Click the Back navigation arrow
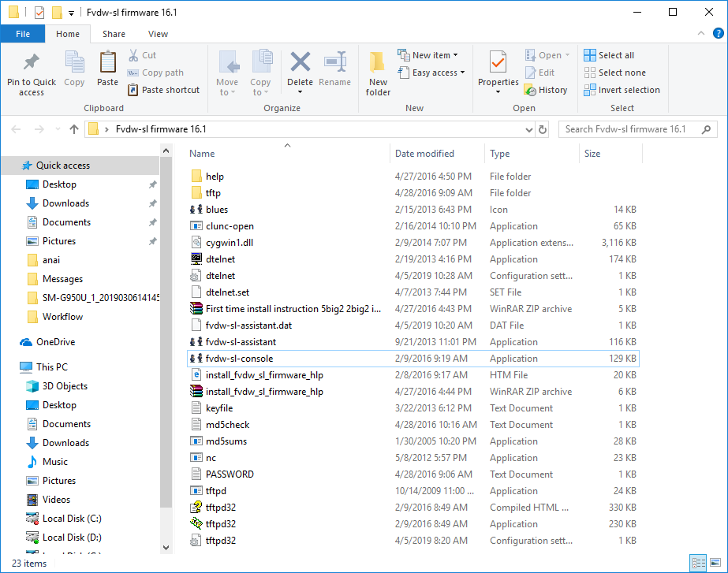 [16, 129]
